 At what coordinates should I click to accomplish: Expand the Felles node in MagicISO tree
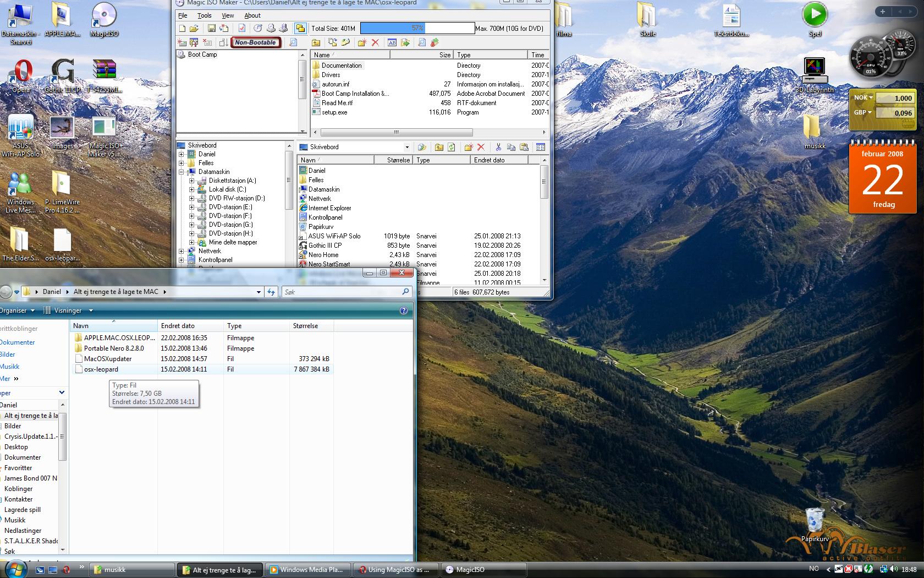point(182,163)
